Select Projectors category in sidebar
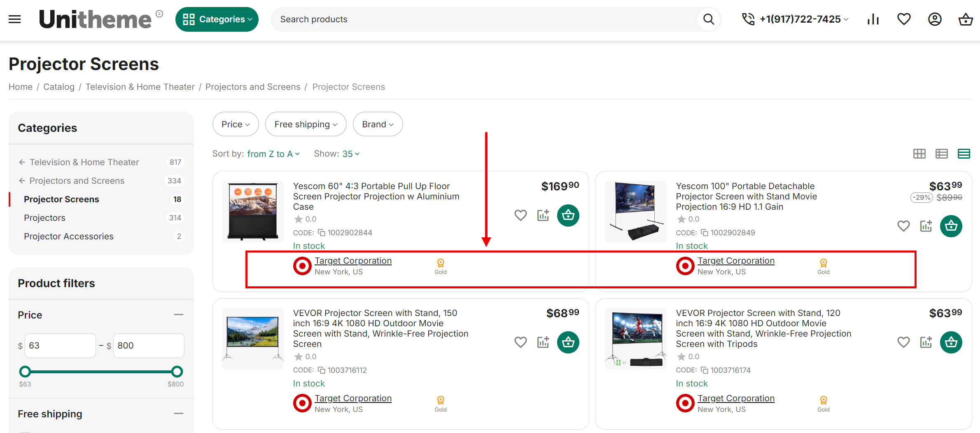Viewport: 980px width, 433px height. tap(44, 218)
